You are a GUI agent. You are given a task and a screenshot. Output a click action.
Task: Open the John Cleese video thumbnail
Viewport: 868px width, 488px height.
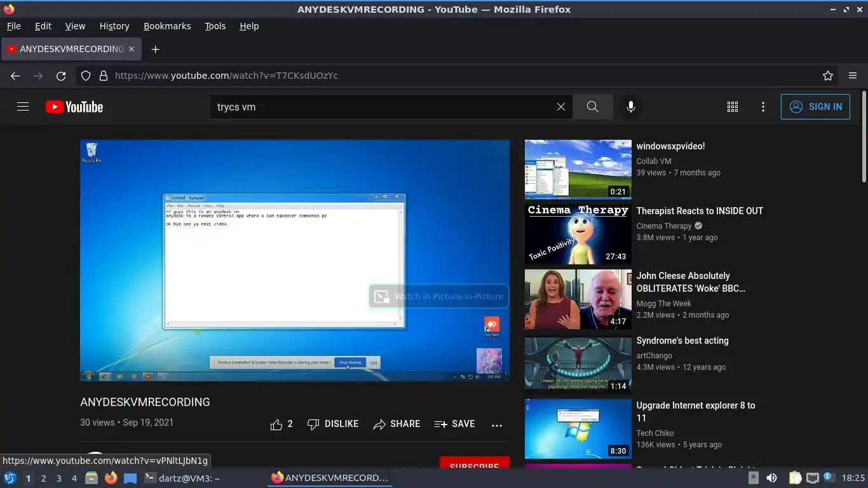click(x=578, y=299)
